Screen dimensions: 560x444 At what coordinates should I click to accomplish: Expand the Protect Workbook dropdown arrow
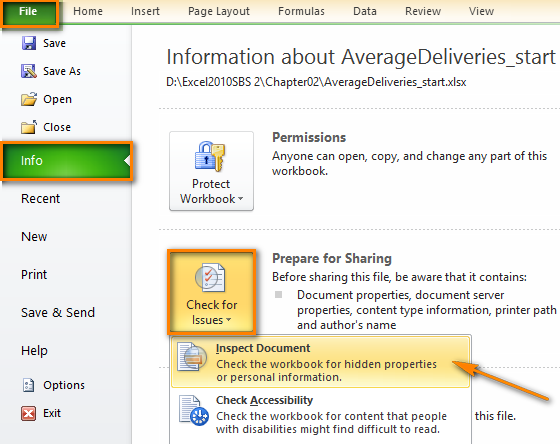240,199
